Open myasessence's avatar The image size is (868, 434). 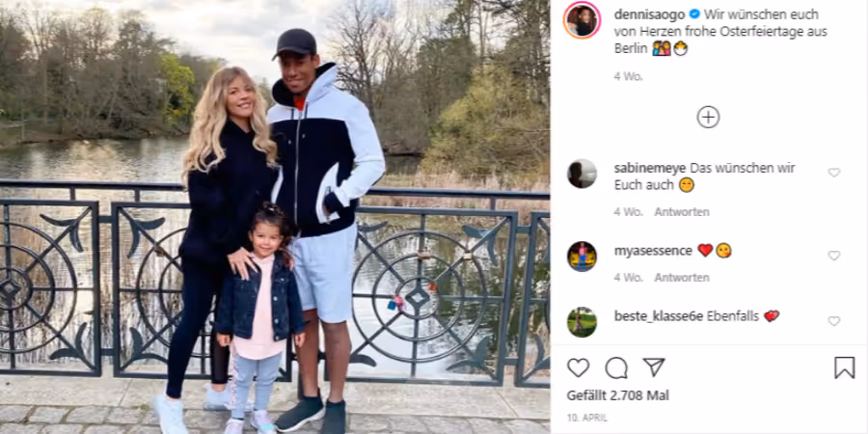(x=582, y=257)
